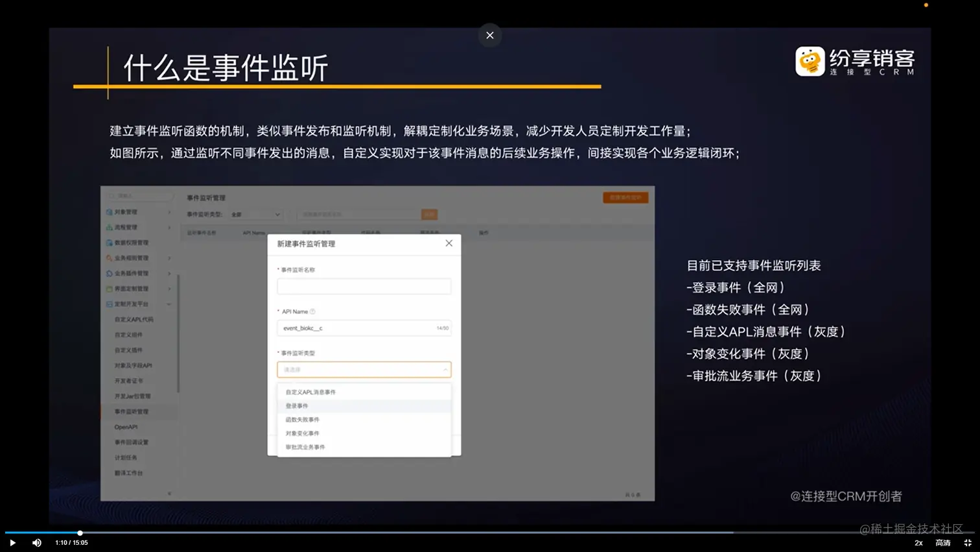This screenshot has width=980, height=552.
Task: Select 函数失败事件 option
Action: [x=364, y=420]
